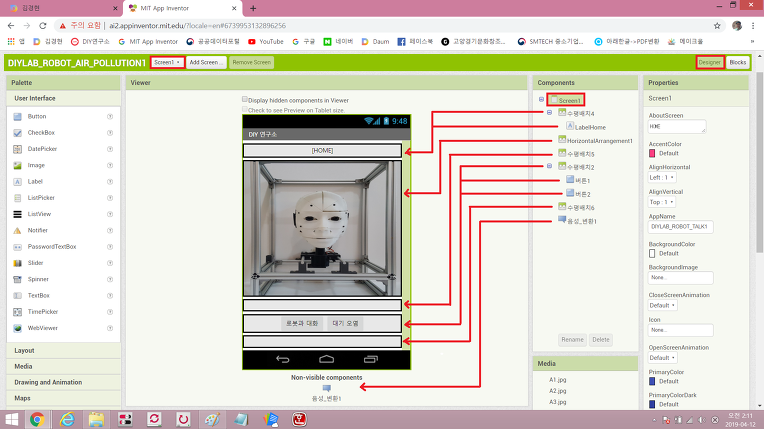Reload the browser page
The width and height of the screenshot is (764, 429).
coord(43,25)
